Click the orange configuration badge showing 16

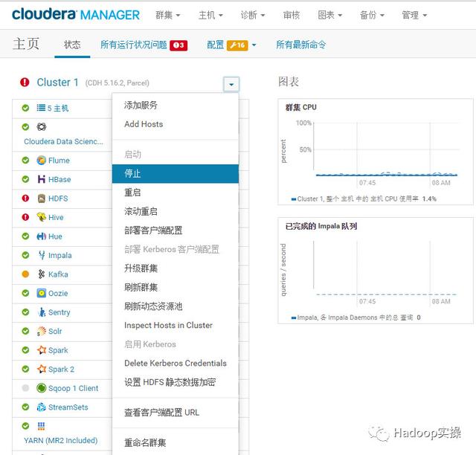(x=237, y=45)
